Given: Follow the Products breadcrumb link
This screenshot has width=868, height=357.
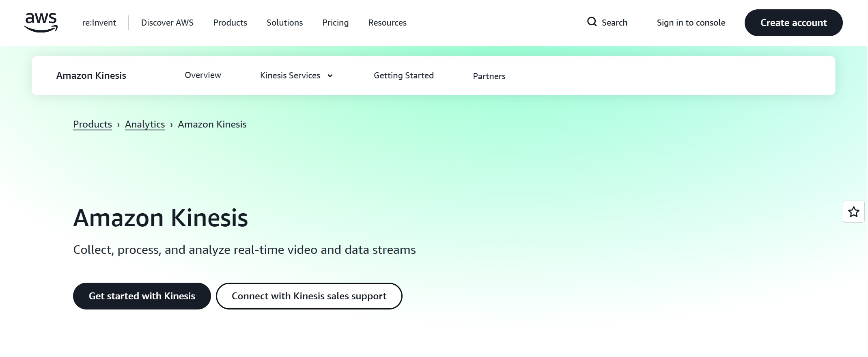Looking at the screenshot, I should (x=92, y=124).
